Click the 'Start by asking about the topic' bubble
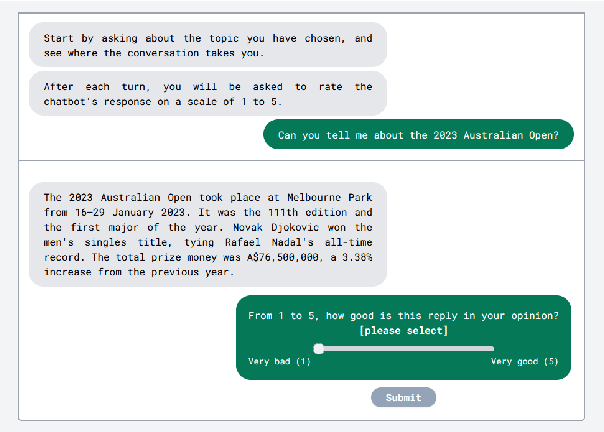 coord(207,45)
